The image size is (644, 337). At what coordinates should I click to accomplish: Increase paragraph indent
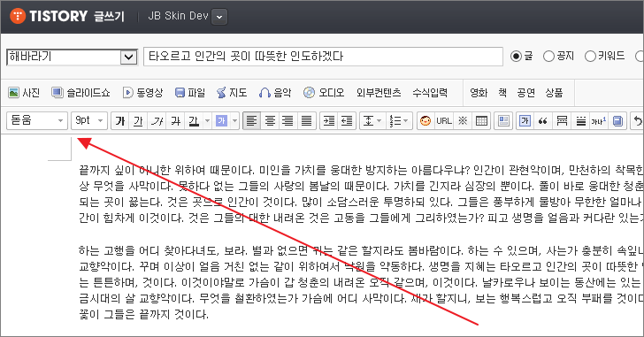(x=328, y=121)
